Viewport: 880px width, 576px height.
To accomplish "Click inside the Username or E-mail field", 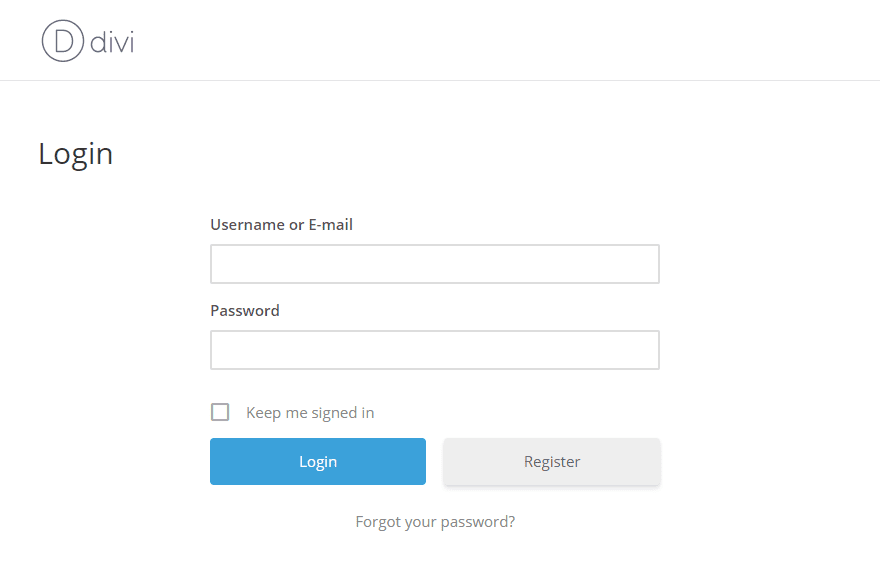I will 434,263.
